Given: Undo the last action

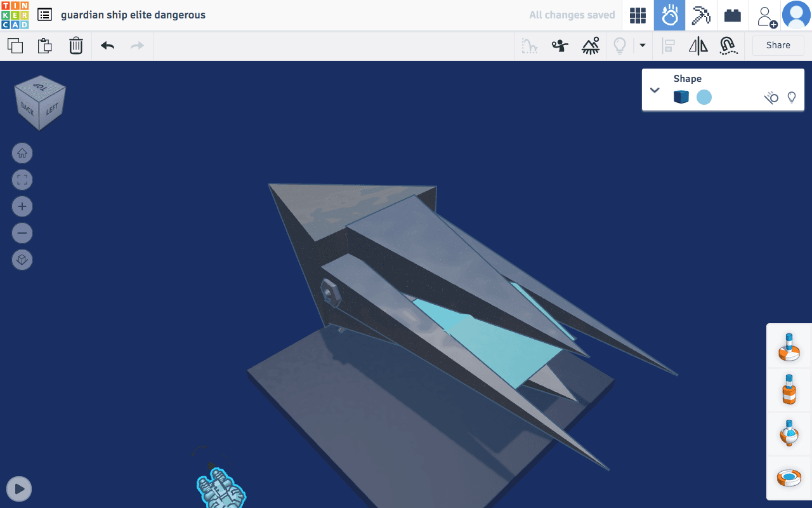Looking at the screenshot, I should point(108,46).
